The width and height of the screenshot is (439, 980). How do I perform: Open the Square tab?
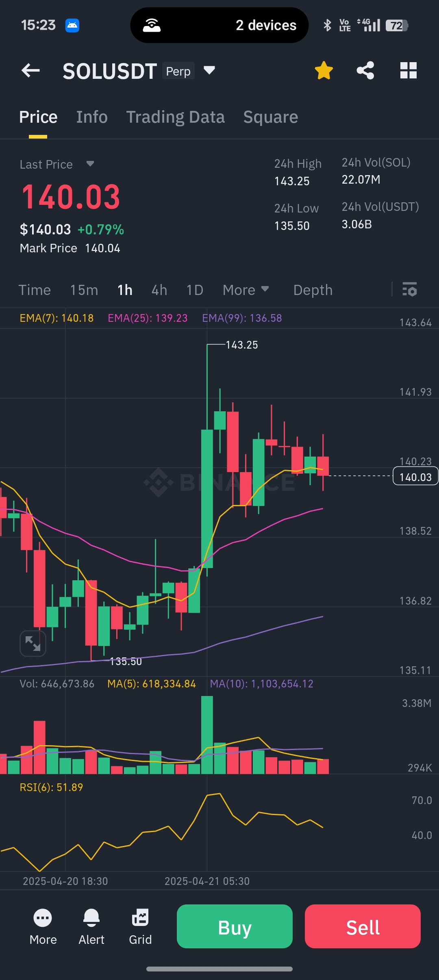271,117
